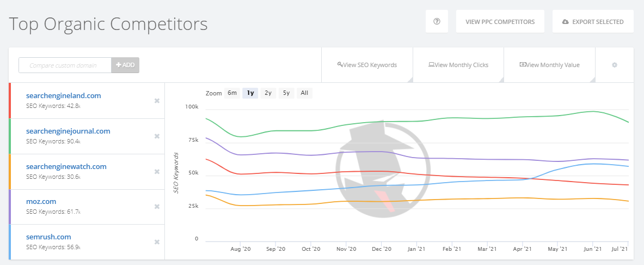Open semrush.com link

pyautogui.click(x=48, y=237)
